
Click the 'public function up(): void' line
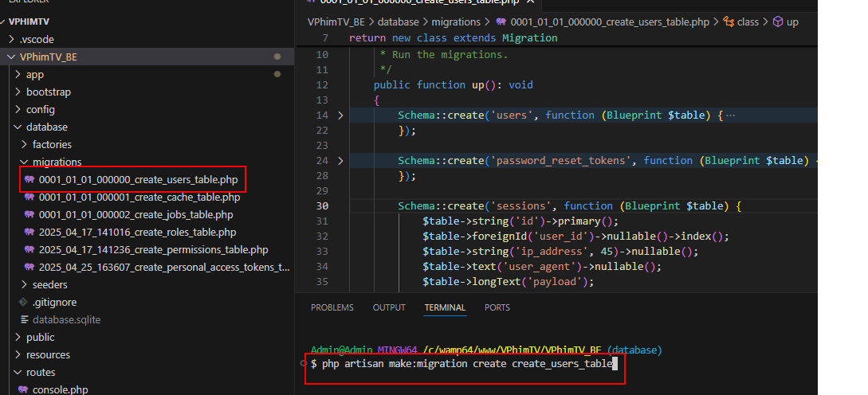click(x=453, y=84)
